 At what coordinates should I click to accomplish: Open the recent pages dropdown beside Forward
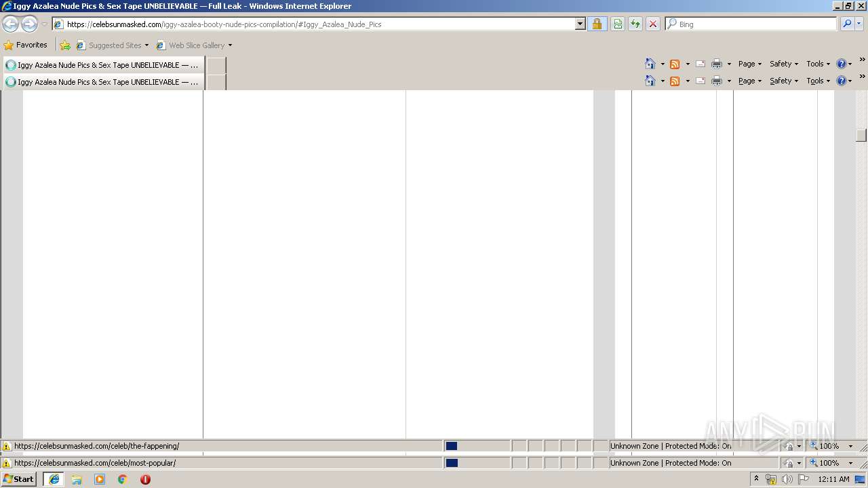pyautogui.click(x=44, y=24)
